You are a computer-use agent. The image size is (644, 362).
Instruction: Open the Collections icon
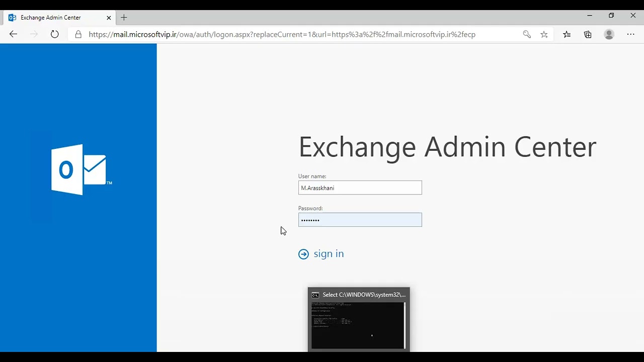tap(588, 34)
